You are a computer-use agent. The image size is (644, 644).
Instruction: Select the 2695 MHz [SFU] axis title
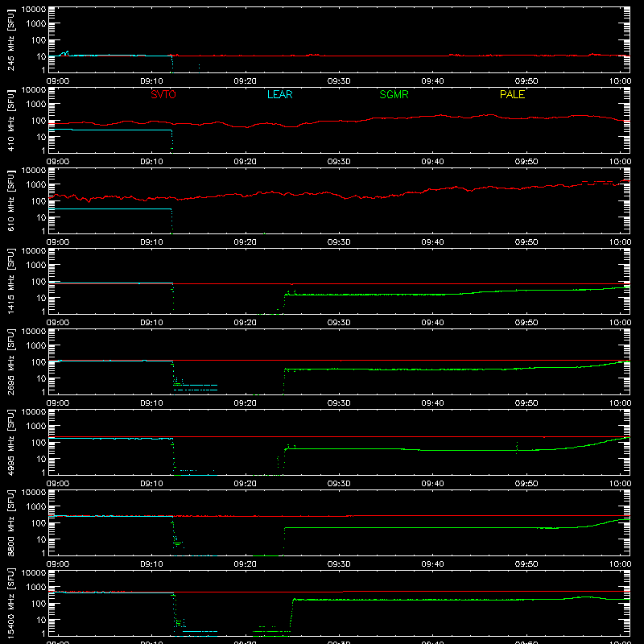click(11, 361)
